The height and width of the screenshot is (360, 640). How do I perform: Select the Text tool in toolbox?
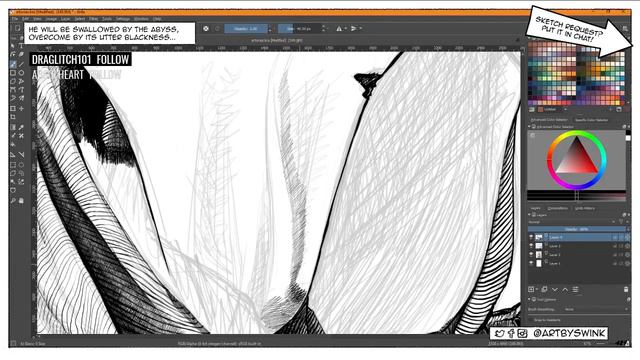click(x=21, y=46)
